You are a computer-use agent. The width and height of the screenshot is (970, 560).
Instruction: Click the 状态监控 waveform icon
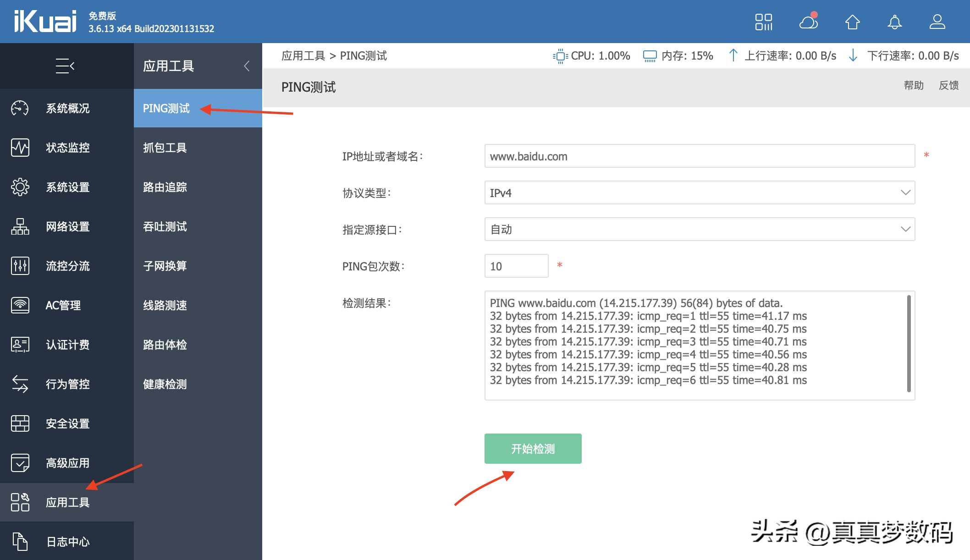click(20, 148)
